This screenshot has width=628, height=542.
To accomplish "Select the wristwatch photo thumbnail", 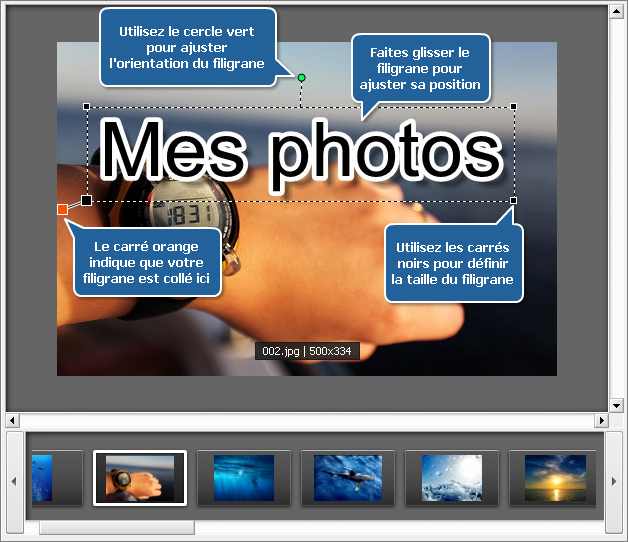I will point(140,478).
